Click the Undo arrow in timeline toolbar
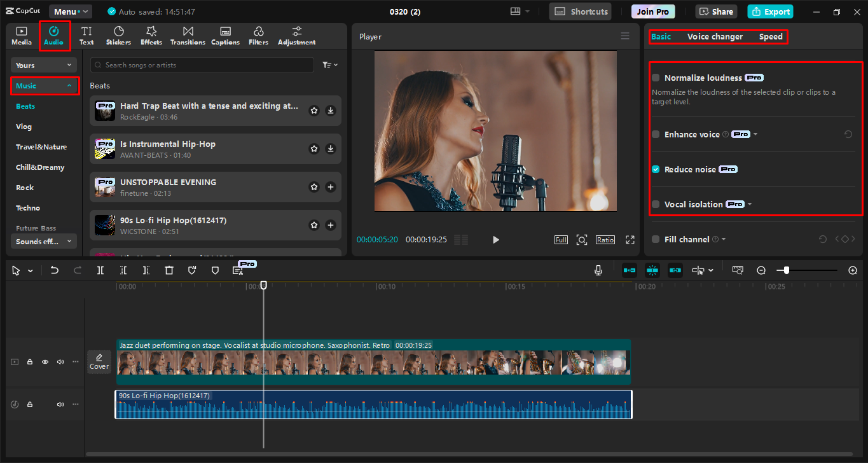This screenshot has width=868, height=463. click(55, 270)
